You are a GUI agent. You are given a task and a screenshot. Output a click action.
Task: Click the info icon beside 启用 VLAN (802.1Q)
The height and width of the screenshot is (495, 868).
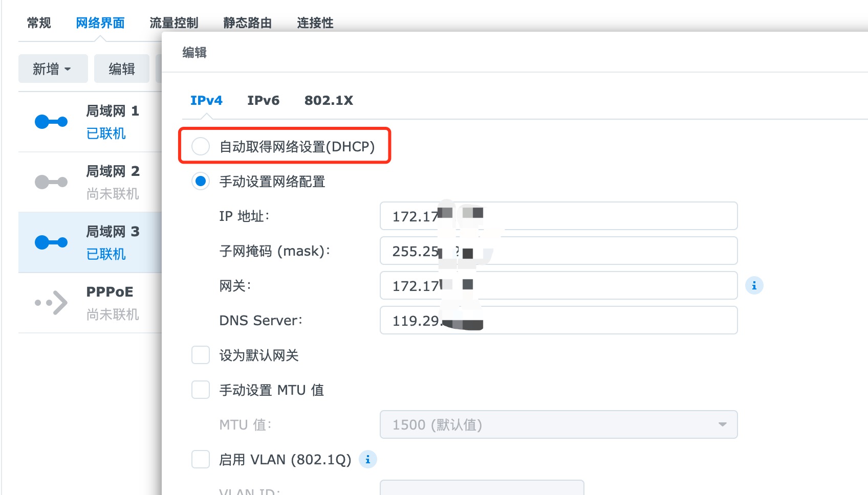367,460
